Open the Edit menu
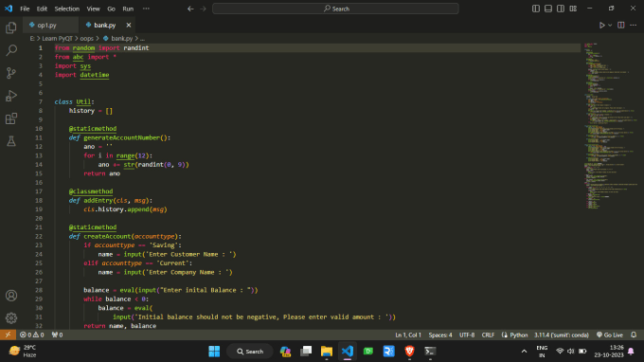This screenshot has height=362, width=644. pos(42,9)
